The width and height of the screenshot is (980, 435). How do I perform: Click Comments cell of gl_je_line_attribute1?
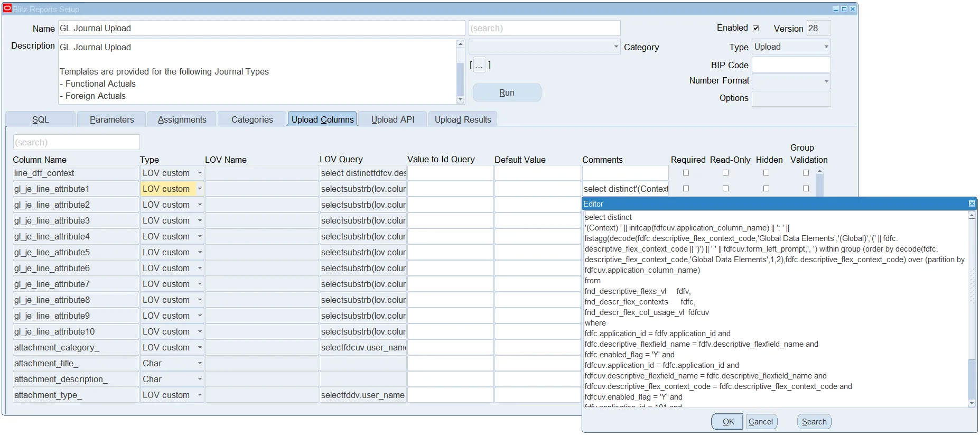pos(626,189)
